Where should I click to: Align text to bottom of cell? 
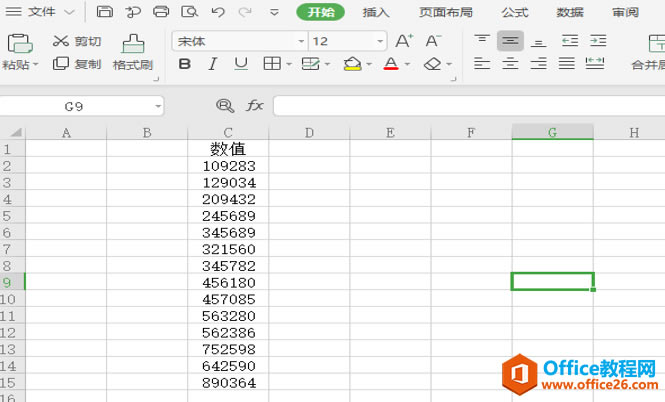(x=539, y=41)
